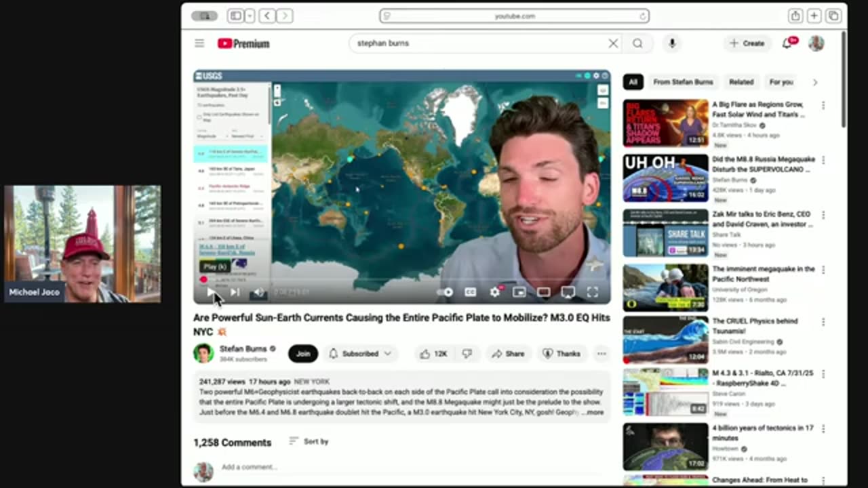This screenshot has width=868, height=488.
Task: Click the Join channel button
Action: pyautogui.click(x=303, y=354)
